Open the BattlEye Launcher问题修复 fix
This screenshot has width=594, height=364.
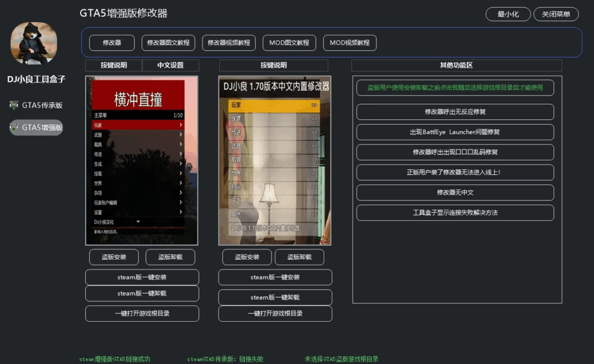(x=455, y=132)
